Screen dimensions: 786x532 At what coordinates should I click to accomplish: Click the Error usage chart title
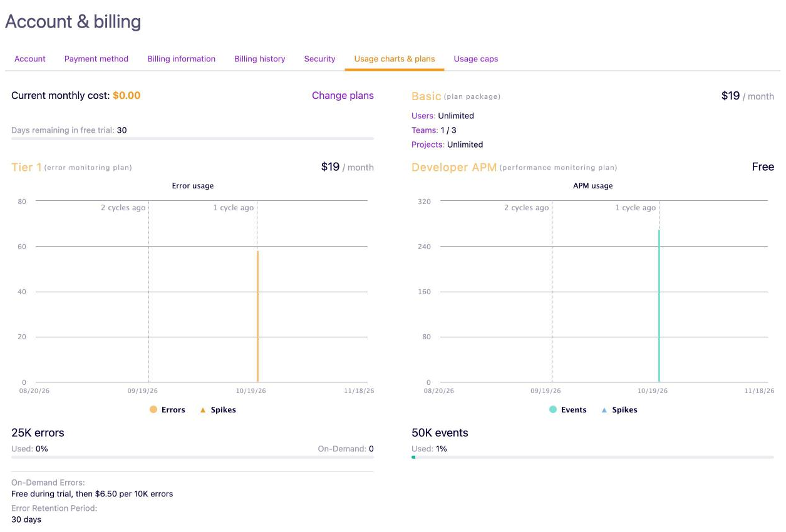(x=193, y=186)
